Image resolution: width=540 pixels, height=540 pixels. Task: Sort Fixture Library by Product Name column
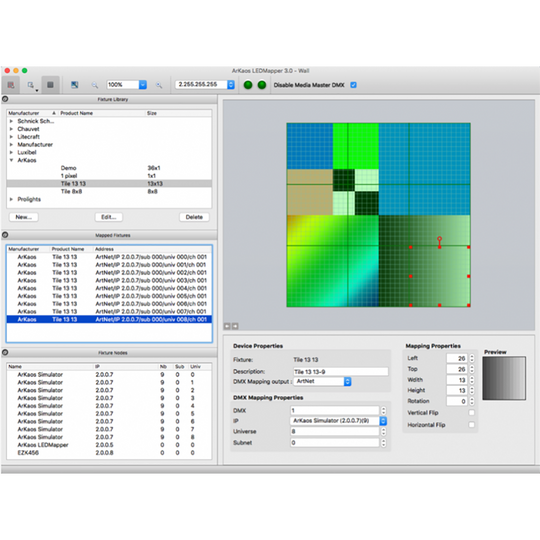pos(102,113)
